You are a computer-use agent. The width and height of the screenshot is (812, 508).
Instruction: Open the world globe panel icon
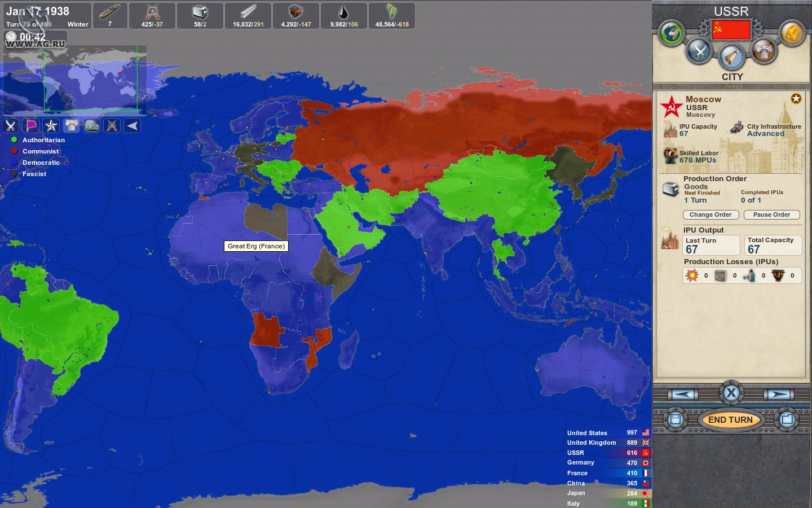point(671,33)
